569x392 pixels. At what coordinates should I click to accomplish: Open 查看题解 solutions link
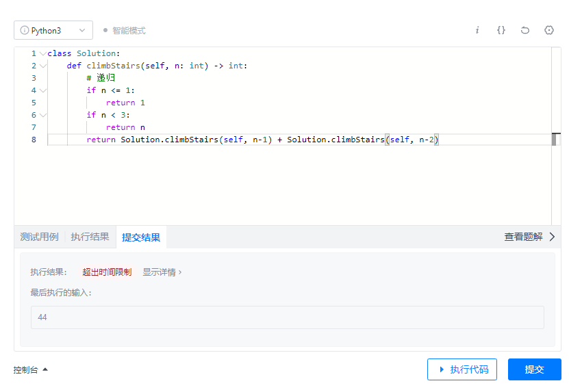pos(523,237)
